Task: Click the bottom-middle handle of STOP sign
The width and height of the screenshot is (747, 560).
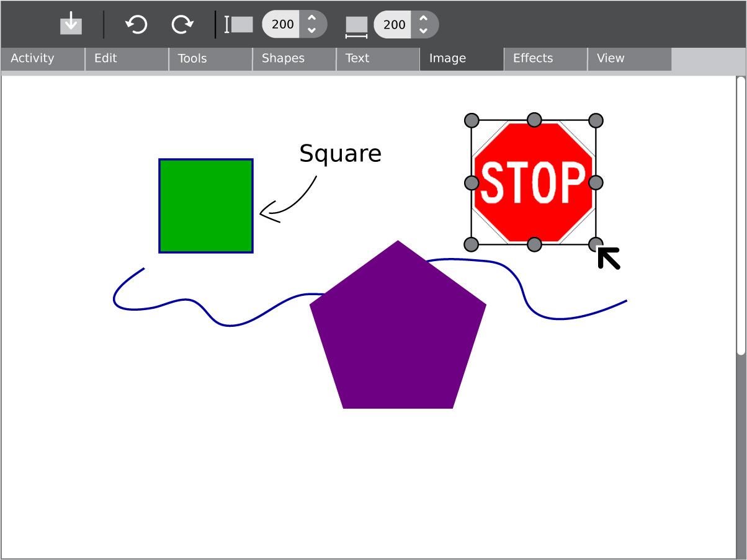Action: click(534, 244)
